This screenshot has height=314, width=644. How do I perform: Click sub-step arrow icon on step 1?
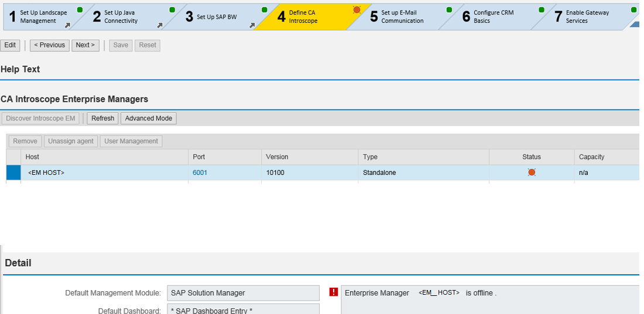[67, 26]
